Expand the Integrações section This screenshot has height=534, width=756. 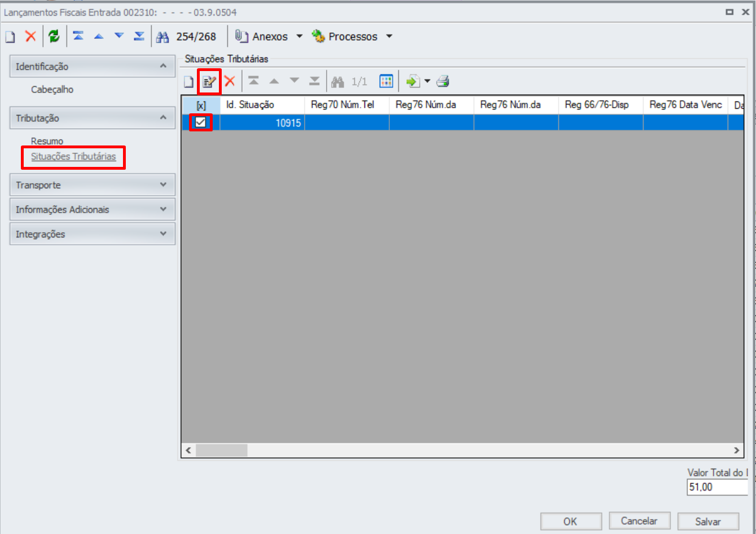(163, 233)
